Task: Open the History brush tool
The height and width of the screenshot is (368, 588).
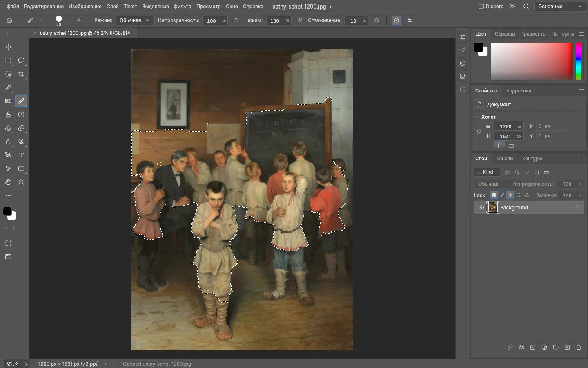Action: point(21,114)
